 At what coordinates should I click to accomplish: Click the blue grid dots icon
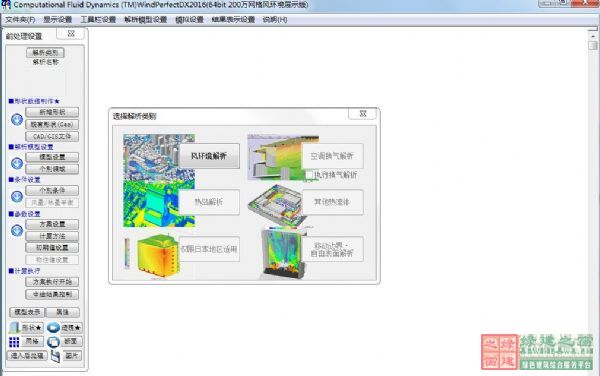(14, 342)
